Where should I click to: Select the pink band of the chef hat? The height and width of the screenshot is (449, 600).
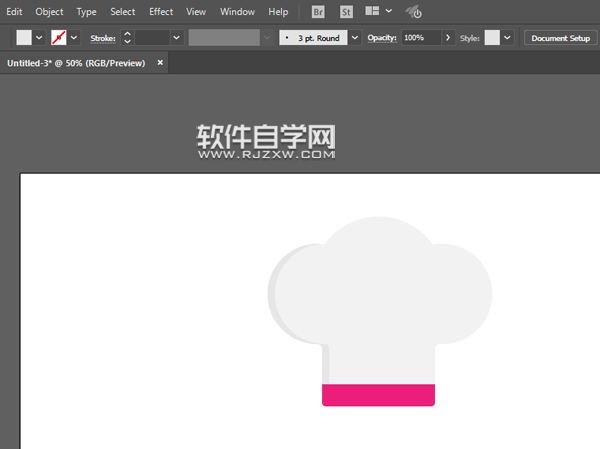378,394
